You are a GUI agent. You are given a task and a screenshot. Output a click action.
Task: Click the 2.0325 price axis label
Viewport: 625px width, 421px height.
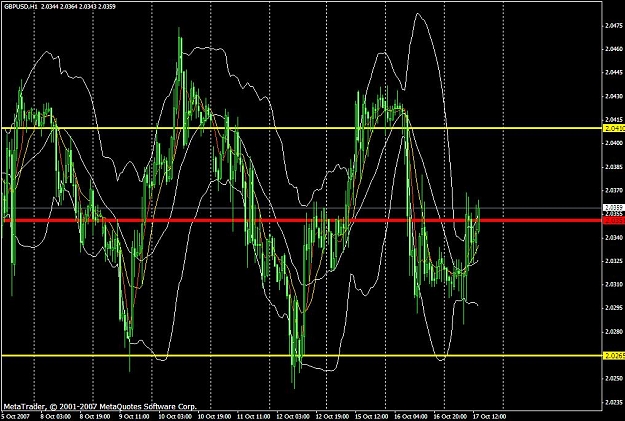[614, 261]
